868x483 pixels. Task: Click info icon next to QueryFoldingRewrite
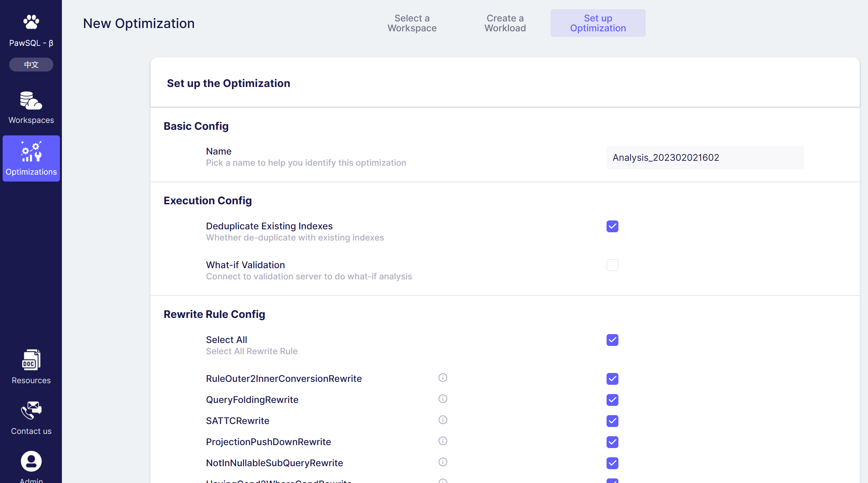(443, 399)
